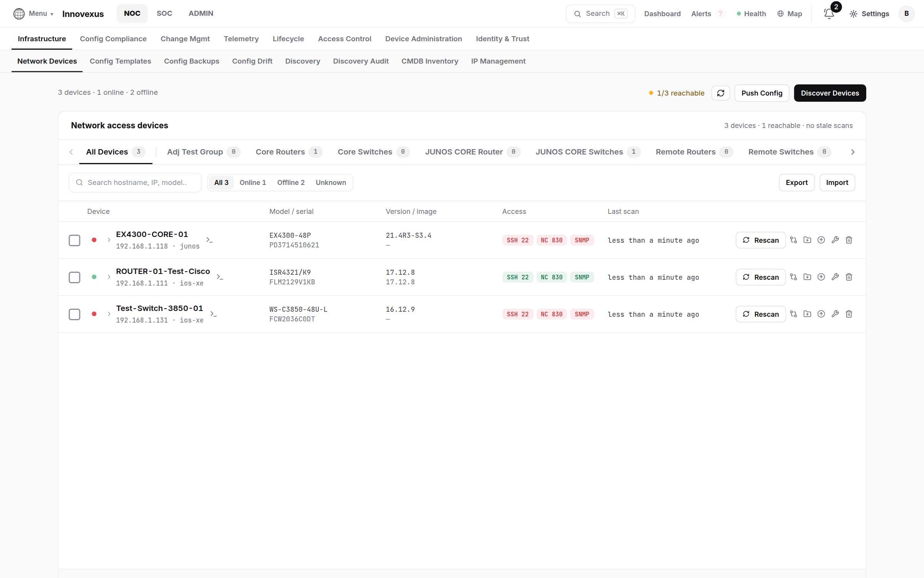The width and height of the screenshot is (924, 578).
Task: Rescan the ROUTER-01-Test-Cisco device
Action: tap(760, 277)
